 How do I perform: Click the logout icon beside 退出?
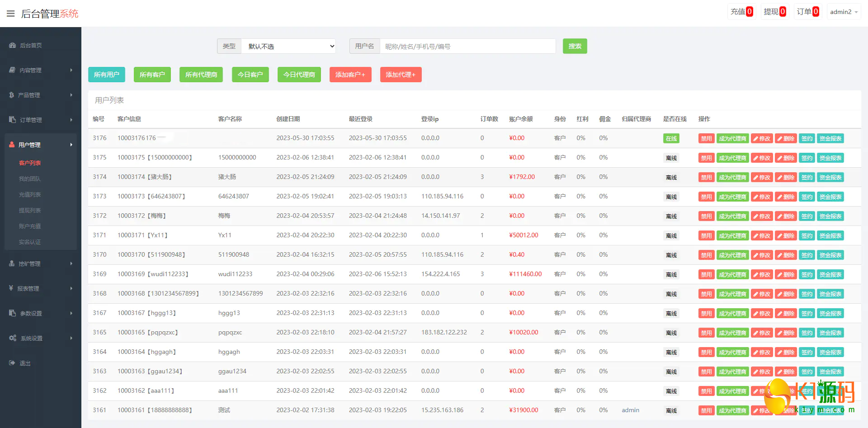point(12,363)
